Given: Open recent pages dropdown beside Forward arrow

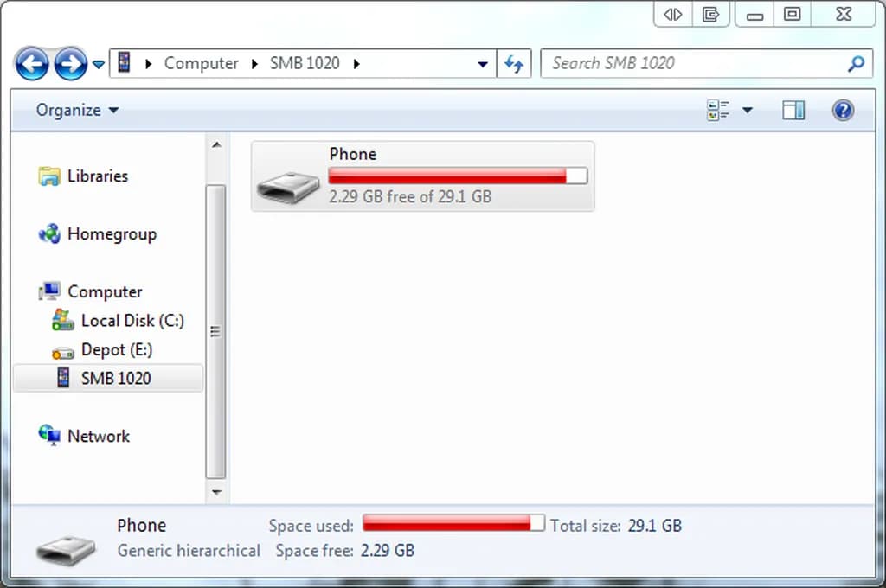Looking at the screenshot, I should (99, 64).
